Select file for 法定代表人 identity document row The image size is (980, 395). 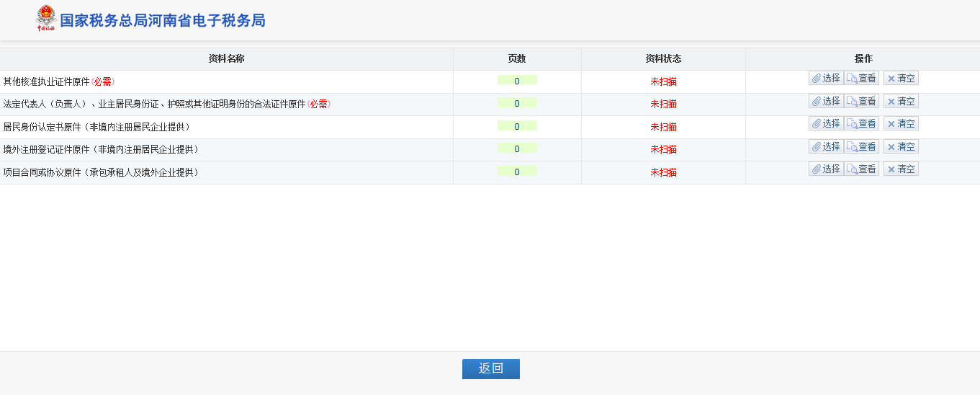[x=826, y=101]
